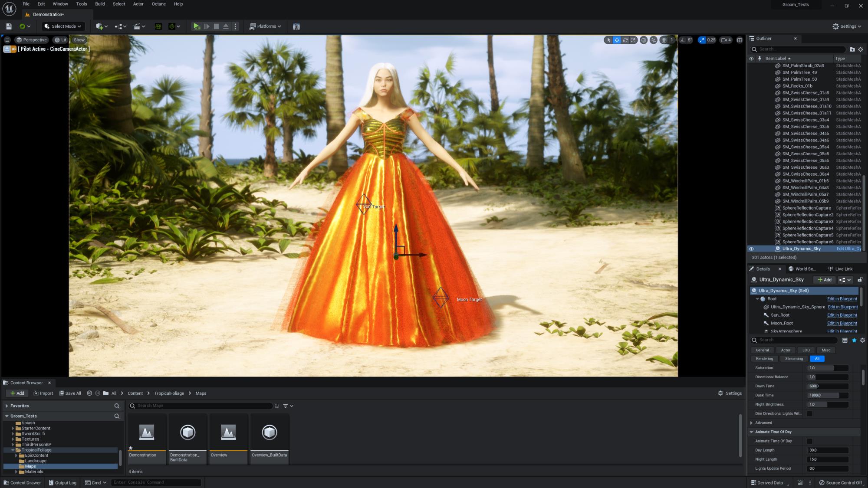Select the Rendering filter in Details
868x488 pixels.
[x=764, y=359]
